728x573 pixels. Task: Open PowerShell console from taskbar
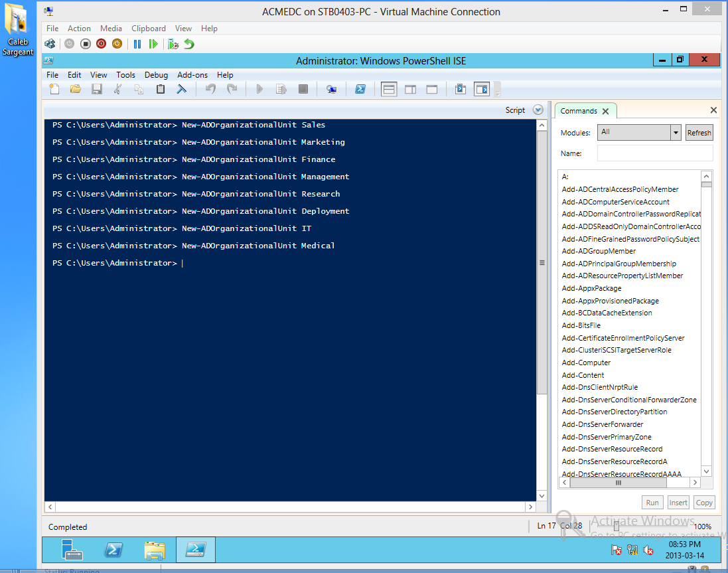[x=113, y=550]
